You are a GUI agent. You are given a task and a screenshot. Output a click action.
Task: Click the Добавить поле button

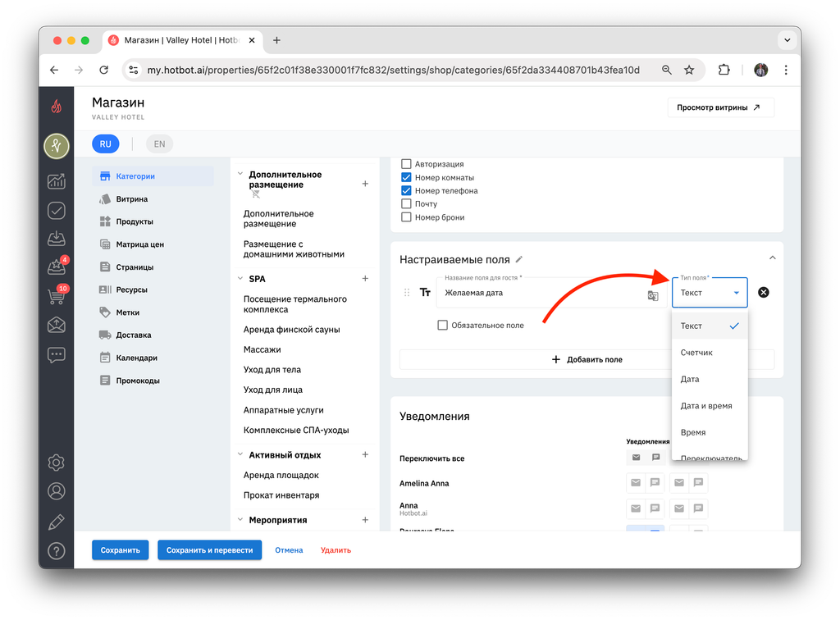pyautogui.click(x=587, y=359)
